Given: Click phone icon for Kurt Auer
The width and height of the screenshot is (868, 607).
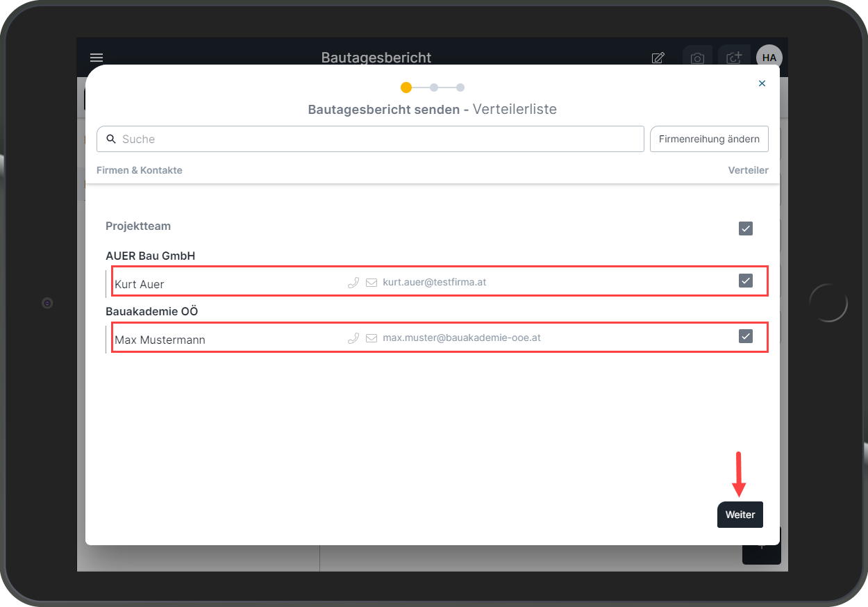Looking at the screenshot, I should (353, 283).
